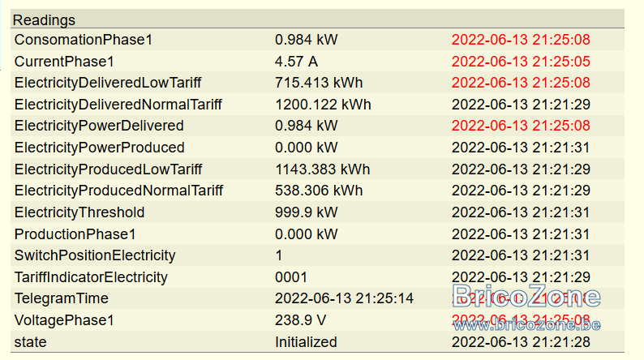The image size is (644, 360).
Task: Click the ElectricityThreshold reading name
Action: tap(79, 212)
